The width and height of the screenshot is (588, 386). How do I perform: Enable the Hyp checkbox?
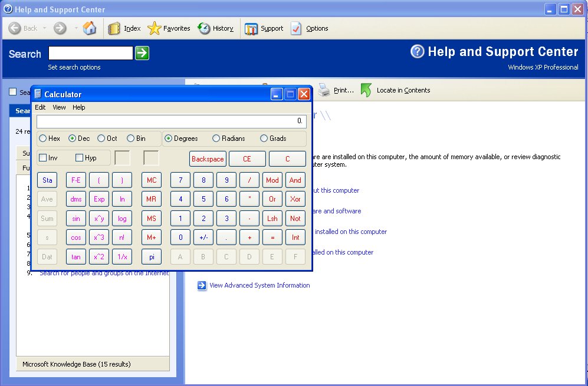79,158
